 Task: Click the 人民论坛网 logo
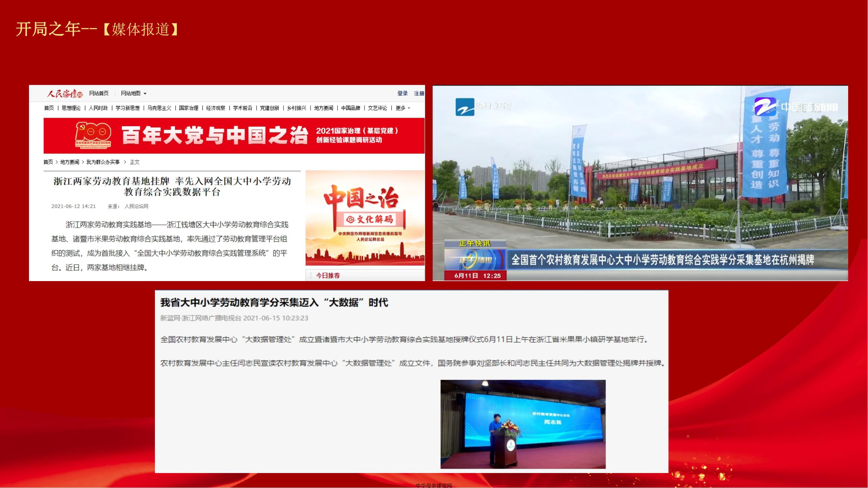pos(65,94)
